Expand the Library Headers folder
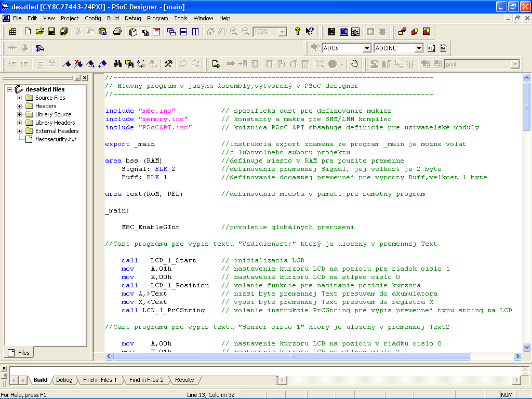Image resolution: width=532 pixels, height=399 pixels. [x=20, y=123]
